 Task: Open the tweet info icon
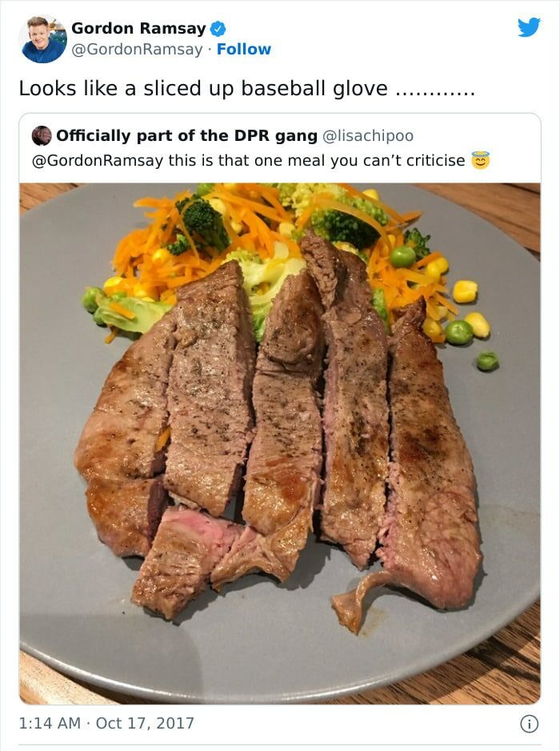click(528, 724)
